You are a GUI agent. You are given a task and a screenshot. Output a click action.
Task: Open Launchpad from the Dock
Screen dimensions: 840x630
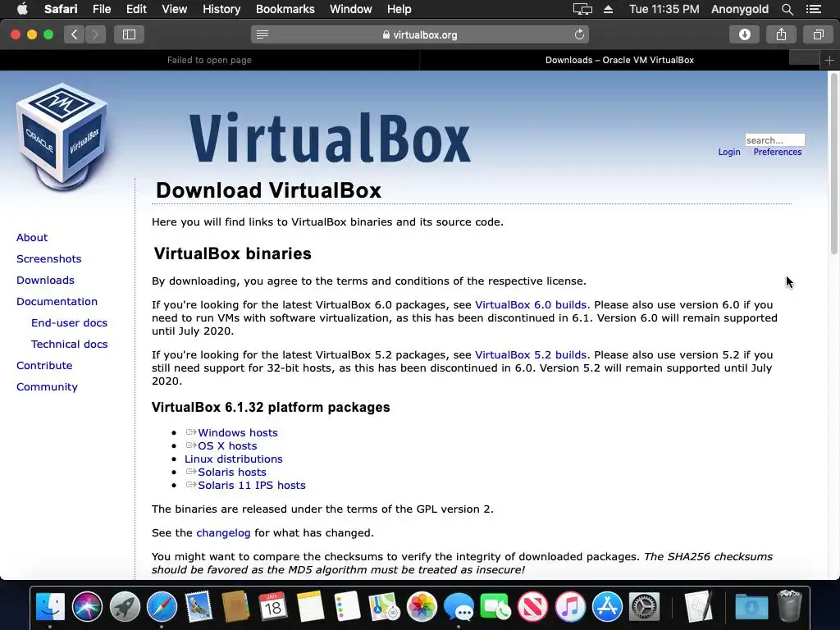[125, 607]
